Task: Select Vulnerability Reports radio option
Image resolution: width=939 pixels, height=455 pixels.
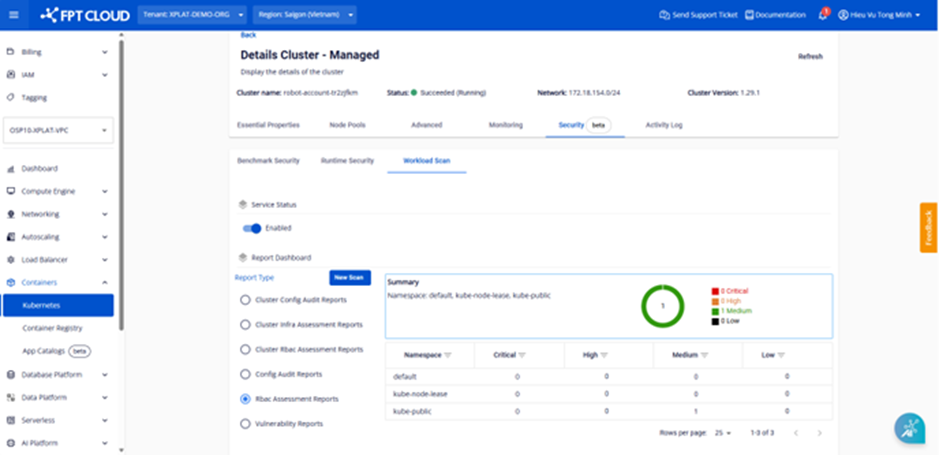Action: tap(246, 423)
